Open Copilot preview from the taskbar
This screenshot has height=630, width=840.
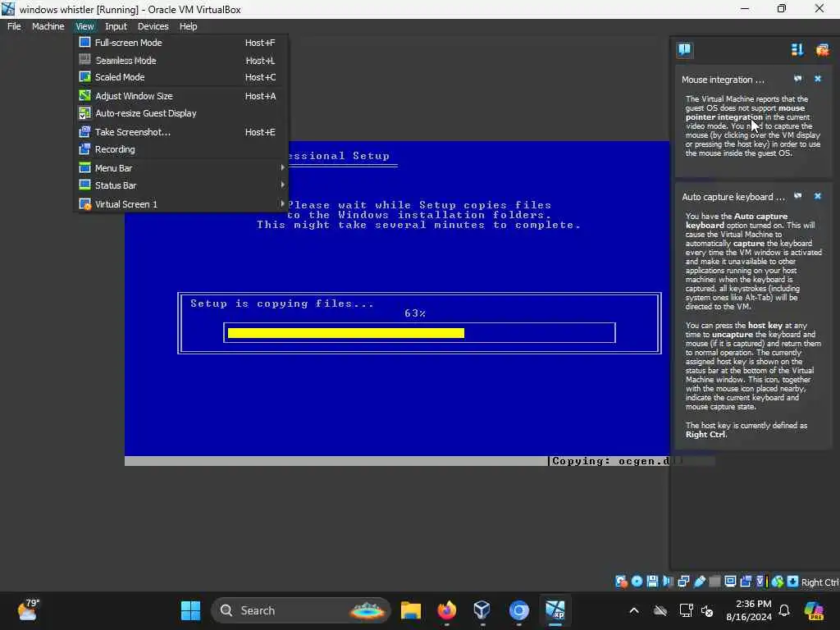click(x=814, y=610)
